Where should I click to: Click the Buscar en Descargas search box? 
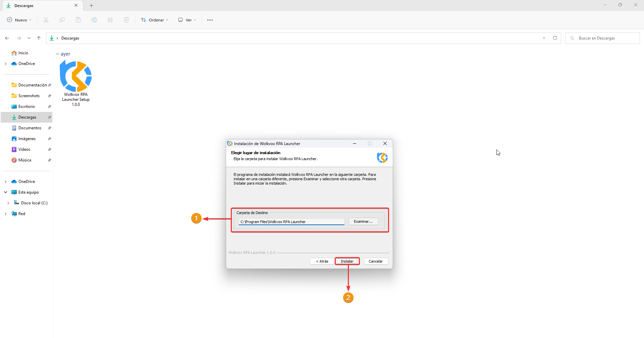[x=602, y=38]
